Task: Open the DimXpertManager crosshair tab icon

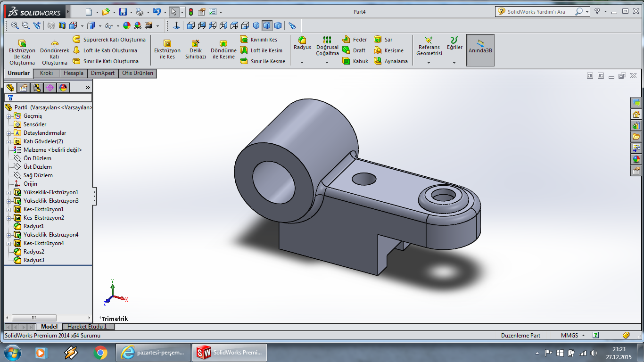Action: coord(50,88)
